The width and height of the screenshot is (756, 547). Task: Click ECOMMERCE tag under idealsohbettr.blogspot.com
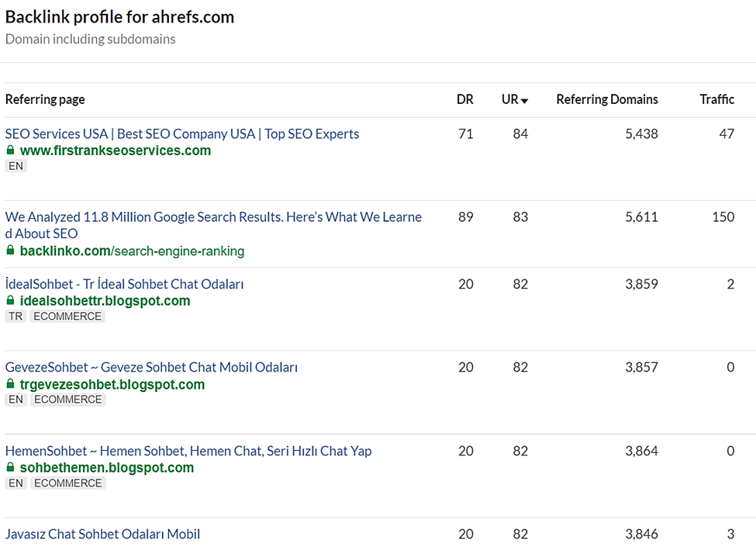pyautogui.click(x=67, y=317)
